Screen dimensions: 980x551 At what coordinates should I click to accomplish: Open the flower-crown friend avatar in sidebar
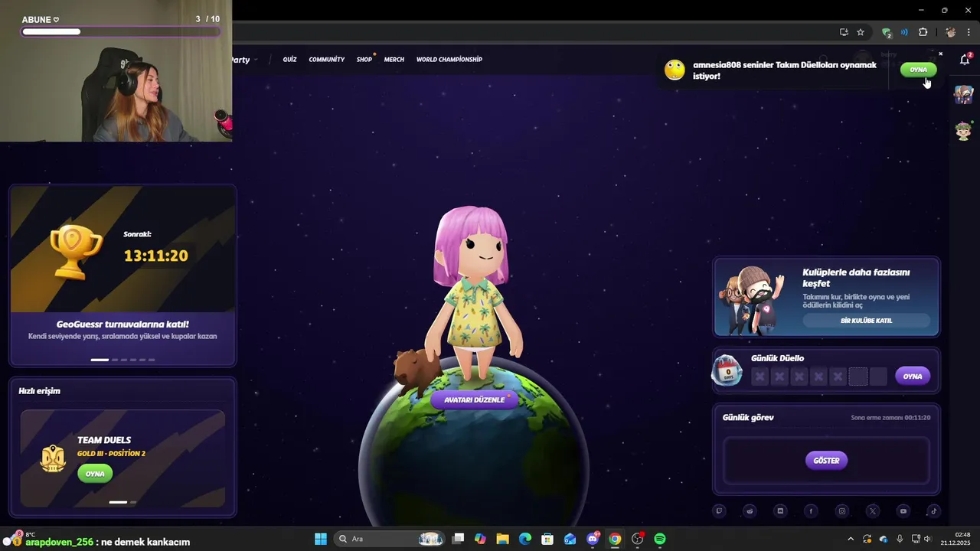pos(963,130)
